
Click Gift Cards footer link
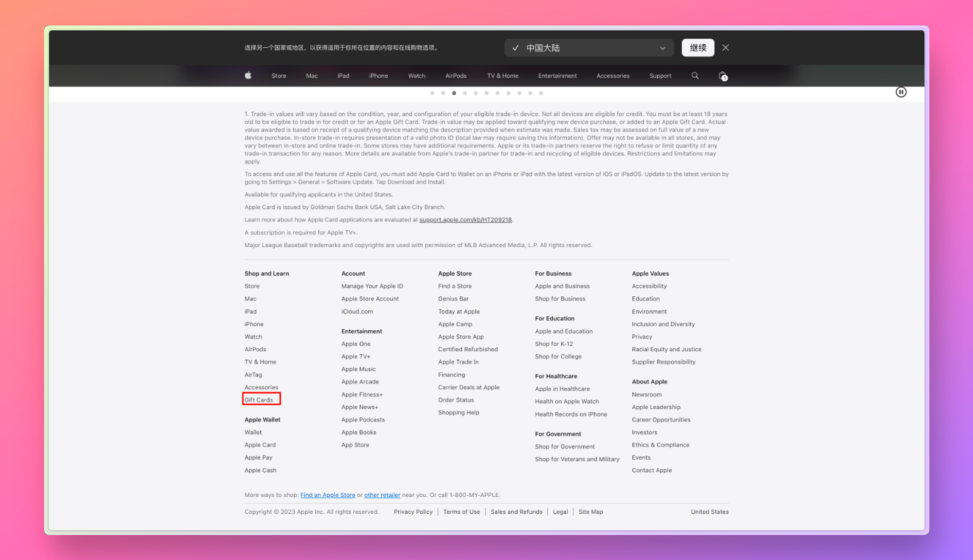point(259,400)
